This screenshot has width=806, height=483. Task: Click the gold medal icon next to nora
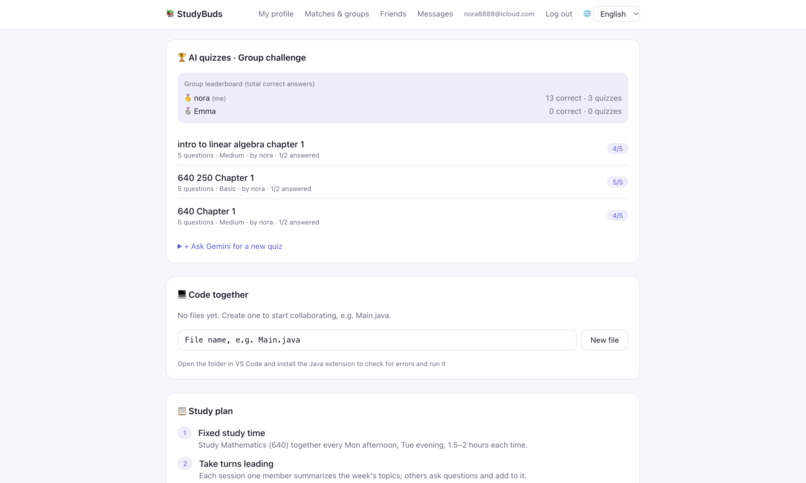(188, 98)
